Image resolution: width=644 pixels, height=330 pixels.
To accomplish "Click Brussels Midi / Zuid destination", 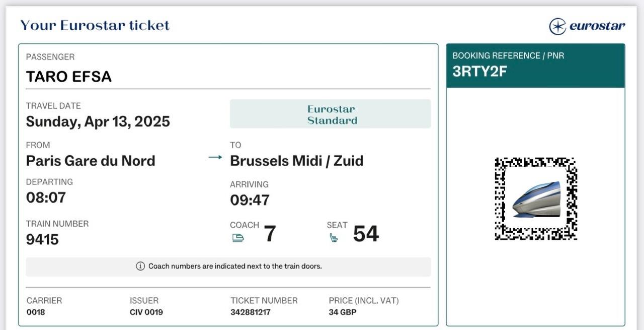I will pos(296,161).
